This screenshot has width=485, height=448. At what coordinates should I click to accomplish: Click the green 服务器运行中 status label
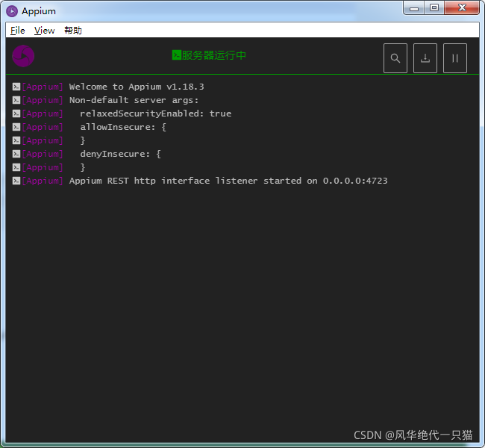pyautogui.click(x=213, y=55)
